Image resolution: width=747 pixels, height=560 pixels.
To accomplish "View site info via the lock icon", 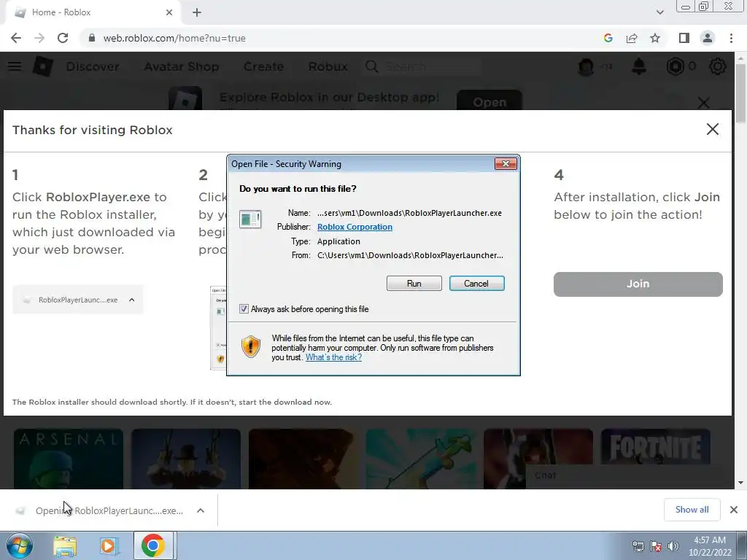I will pyautogui.click(x=92, y=38).
